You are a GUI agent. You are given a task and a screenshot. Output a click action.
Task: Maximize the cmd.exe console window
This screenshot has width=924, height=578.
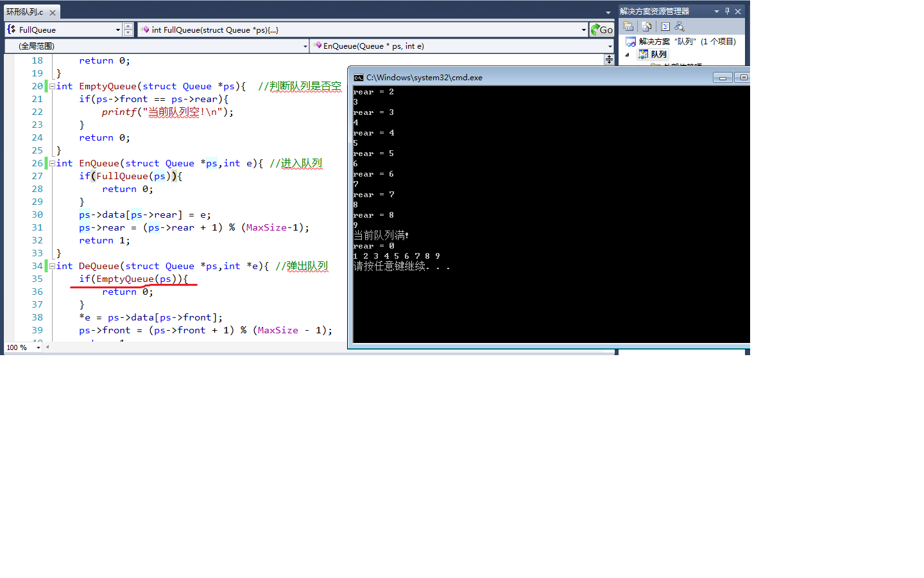(743, 78)
